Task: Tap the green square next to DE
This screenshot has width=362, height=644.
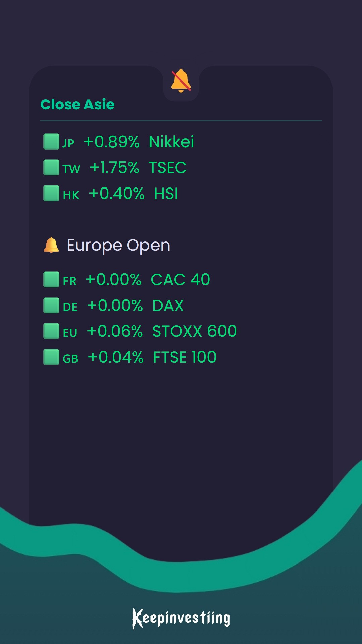Action: tap(51, 305)
